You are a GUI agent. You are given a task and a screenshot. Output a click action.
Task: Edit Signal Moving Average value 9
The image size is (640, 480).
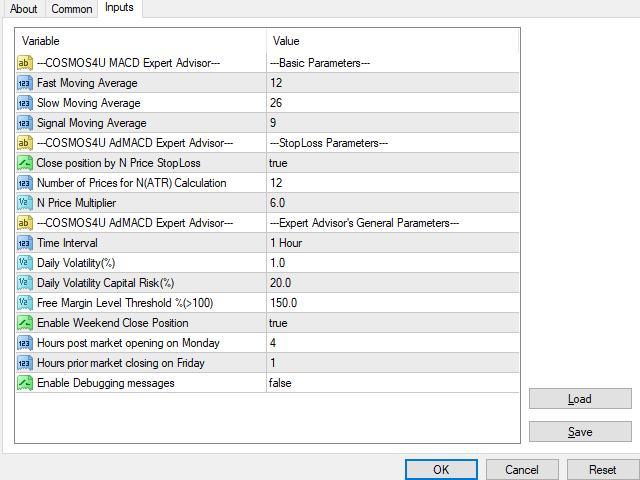coord(393,123)
